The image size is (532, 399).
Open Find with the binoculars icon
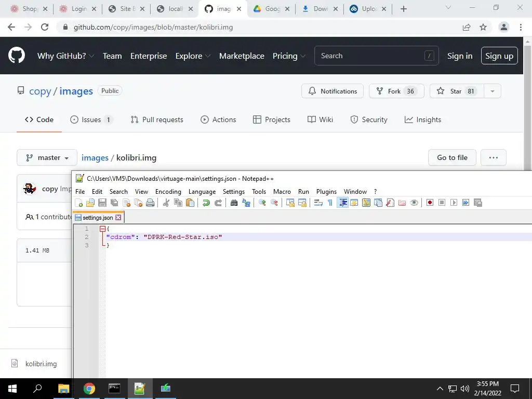(x=234, y=203)
